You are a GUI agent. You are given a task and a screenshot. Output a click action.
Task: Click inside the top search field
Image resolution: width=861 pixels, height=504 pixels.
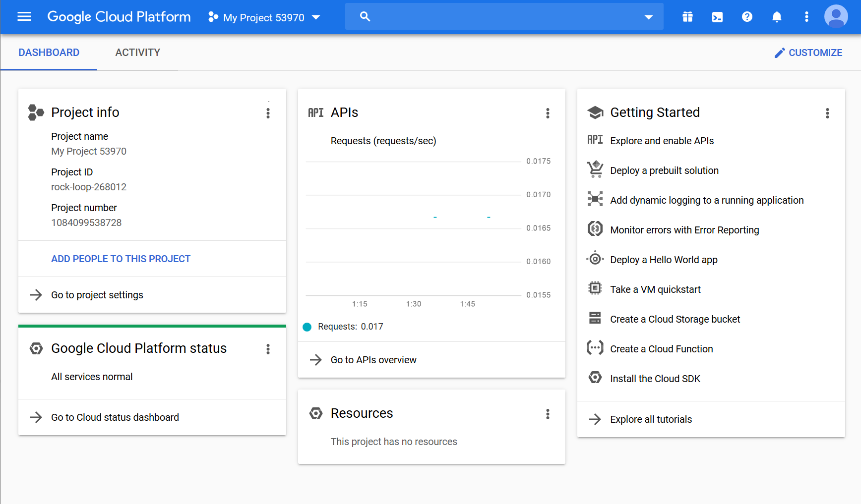click(504, 16)
